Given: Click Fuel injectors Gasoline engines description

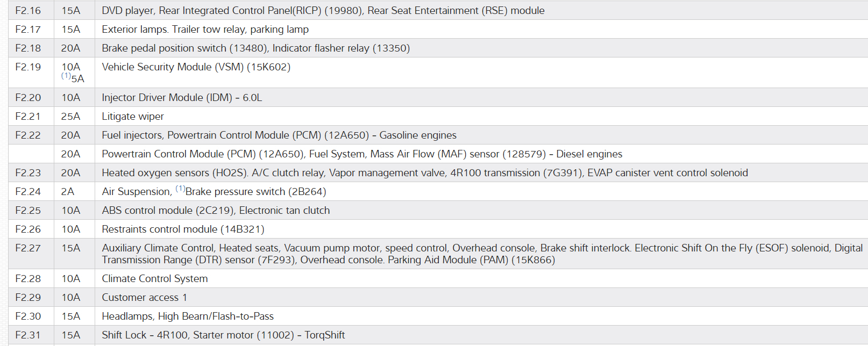Looking at the screenshot, I should point(279,135).
